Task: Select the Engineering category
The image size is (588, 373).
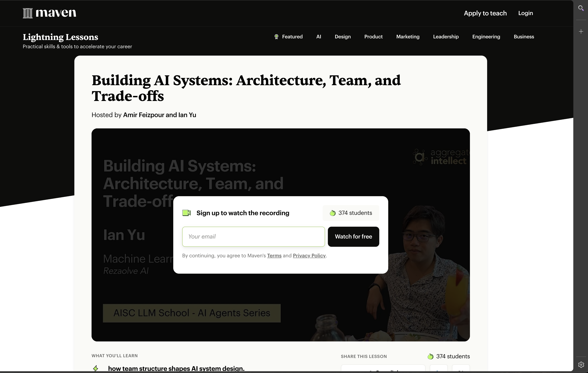Action: [486, 37]
